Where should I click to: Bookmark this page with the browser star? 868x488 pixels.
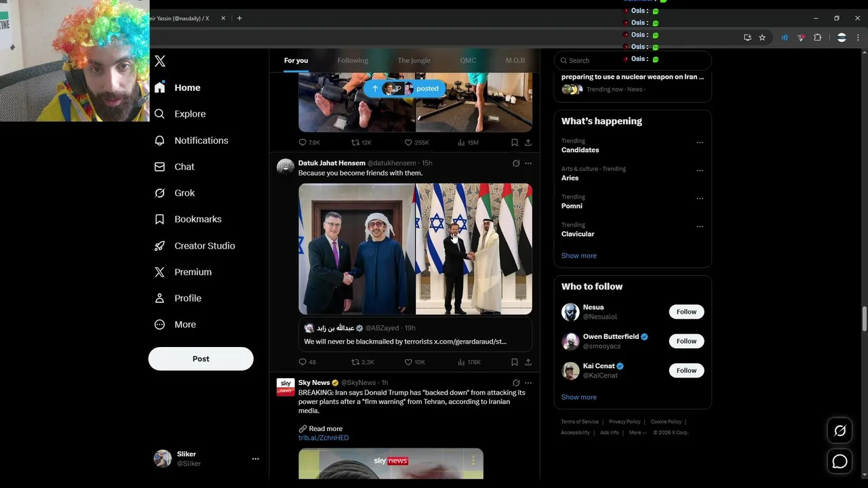[762, 38]
